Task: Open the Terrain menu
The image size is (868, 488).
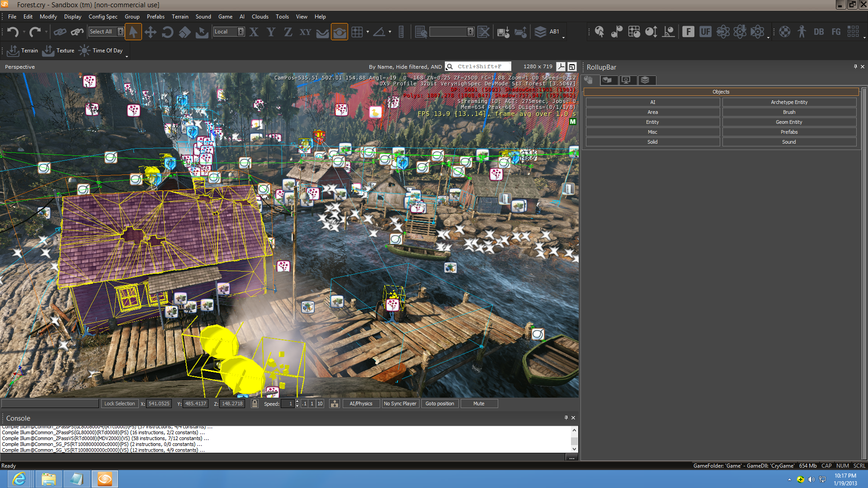Action: [x=180, y=17]
